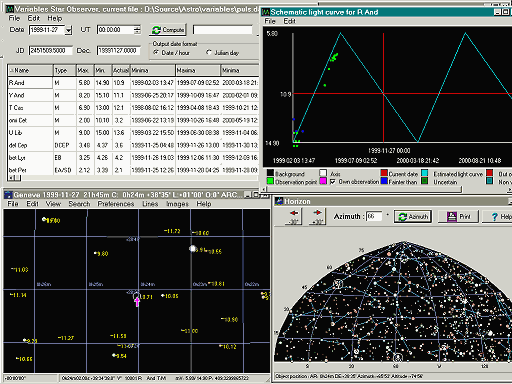
Task: Open File menu in Variables Star Observer
Action: 14,18
